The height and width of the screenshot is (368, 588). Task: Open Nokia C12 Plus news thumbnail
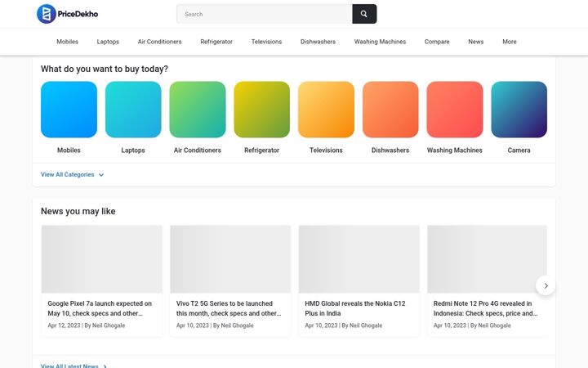(x=359, y=259)
